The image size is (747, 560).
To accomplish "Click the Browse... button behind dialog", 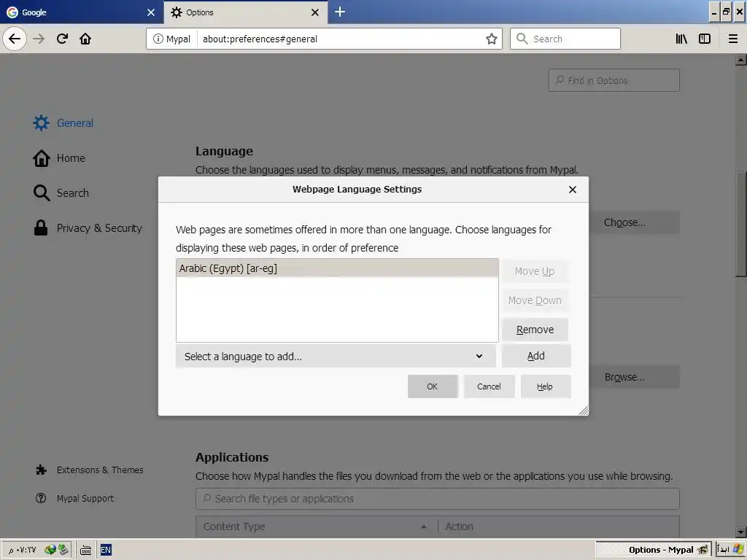I will coord(634,377).
